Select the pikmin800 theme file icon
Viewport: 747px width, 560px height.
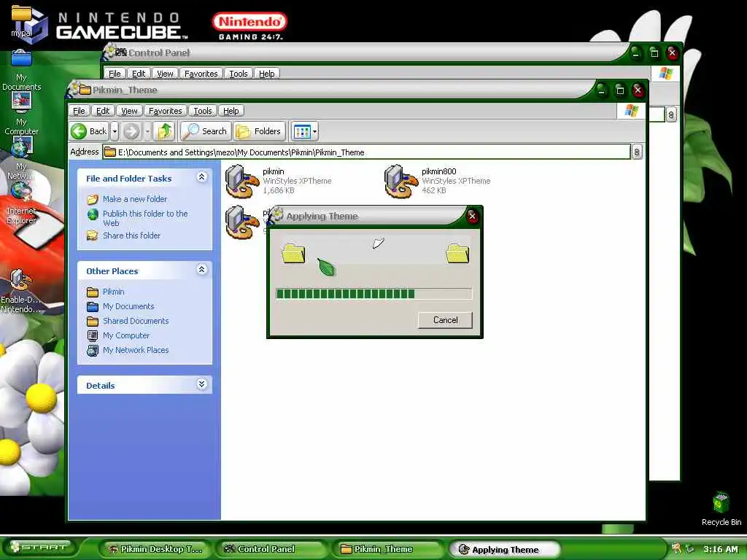[x=401, y=181]
